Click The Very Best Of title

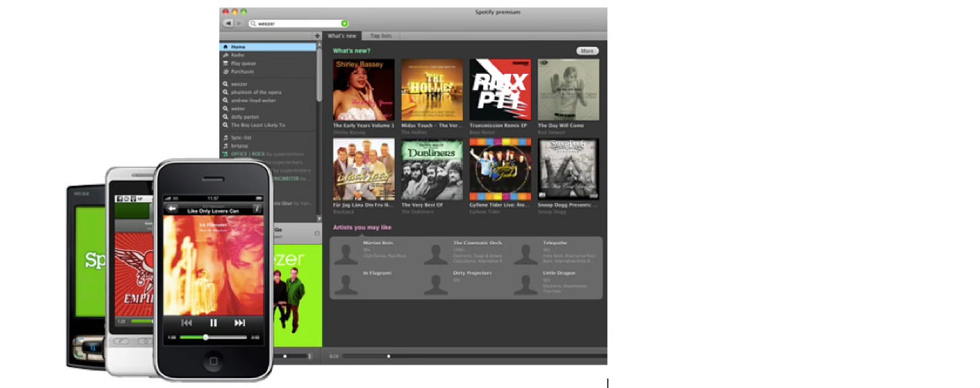(422, 205)
